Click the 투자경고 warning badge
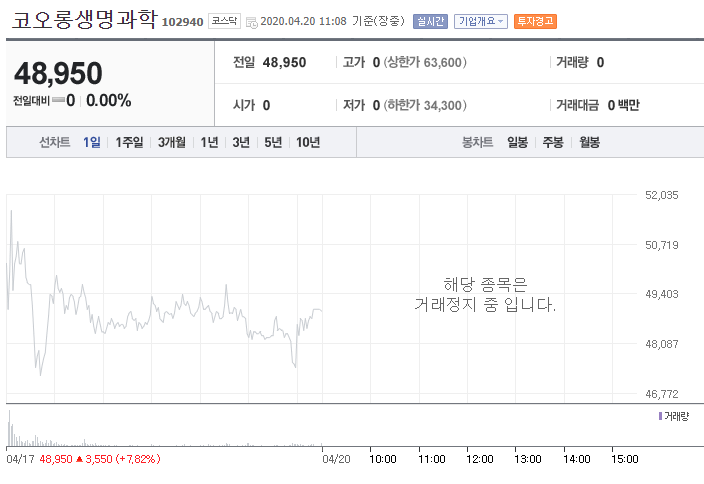704x484 pixels. tap(535, 21)
